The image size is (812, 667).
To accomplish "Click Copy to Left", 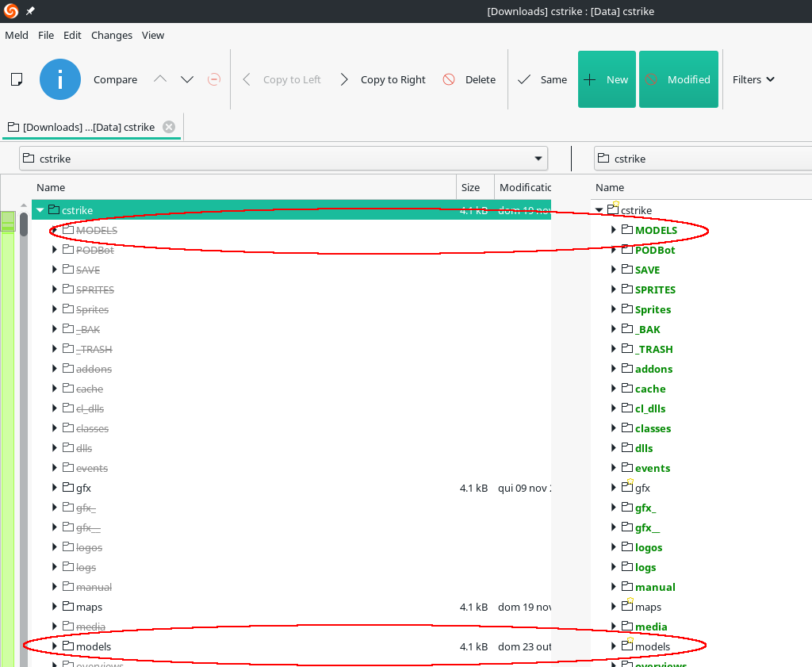I will point(282,79).
